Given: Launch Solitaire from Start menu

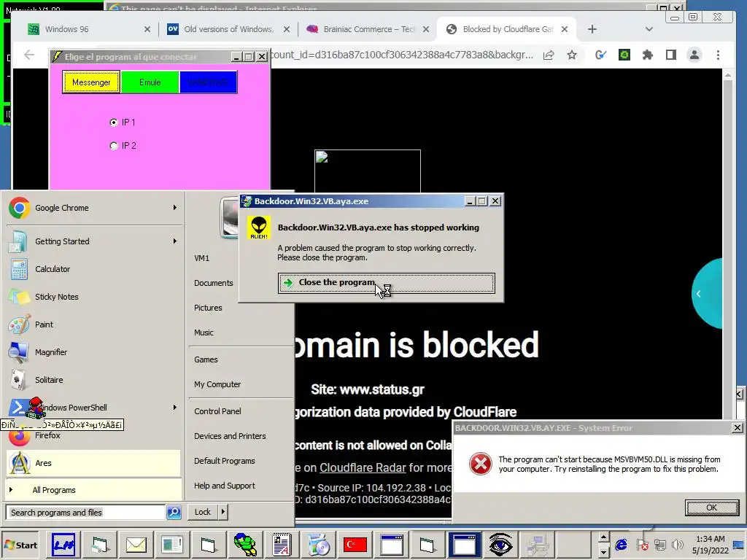Looking at the screenshot, I should point(94,379).
